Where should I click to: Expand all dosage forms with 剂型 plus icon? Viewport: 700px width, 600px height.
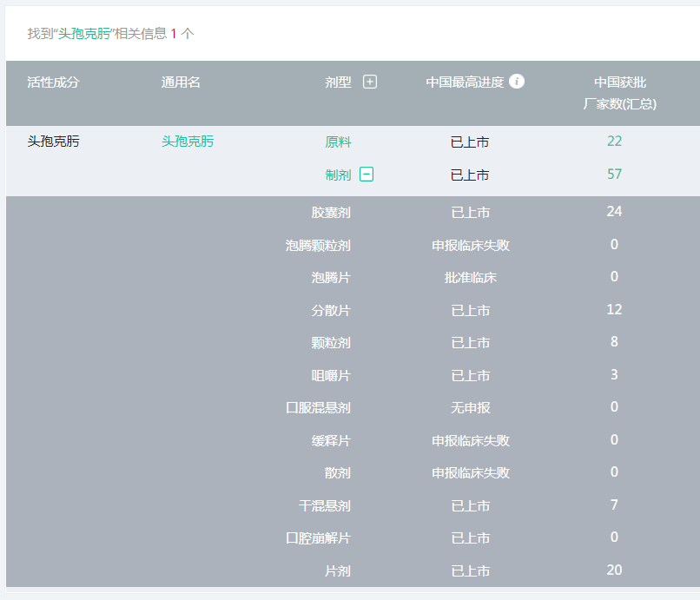click(x=370, y=82)
